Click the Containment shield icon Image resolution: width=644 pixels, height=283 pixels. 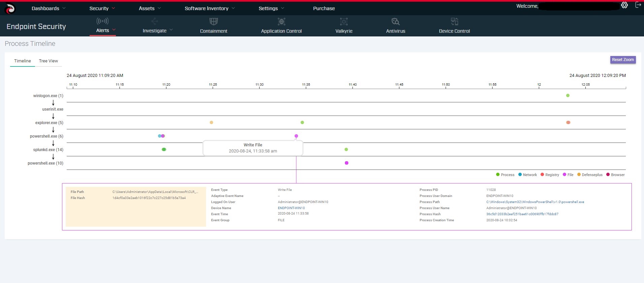click(x=214, y=22)
